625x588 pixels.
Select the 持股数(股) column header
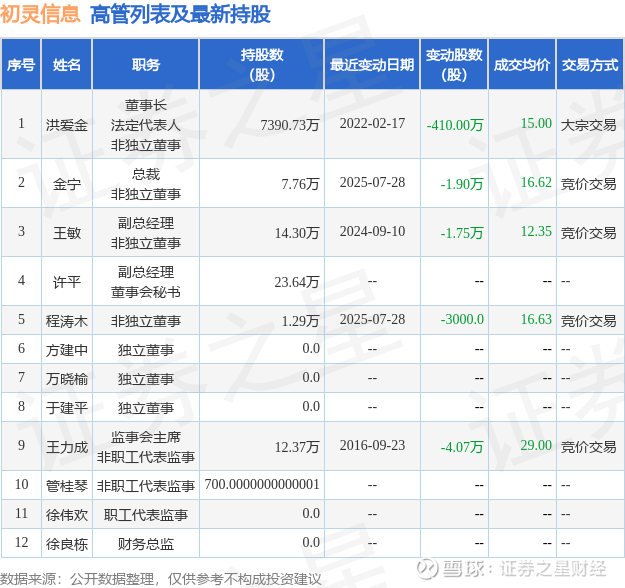tap(262, 64)
